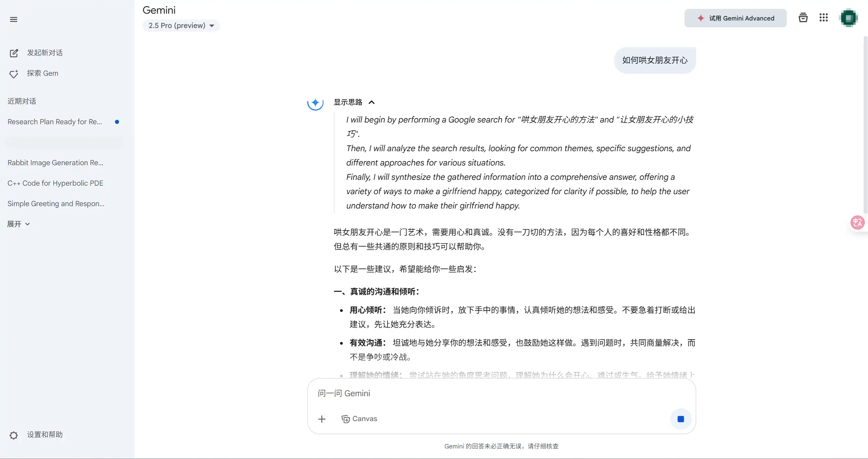This screenshot has height=459, width=868.
Task: Click the Explore Gem diamond icon
Action: click(14, 74)
